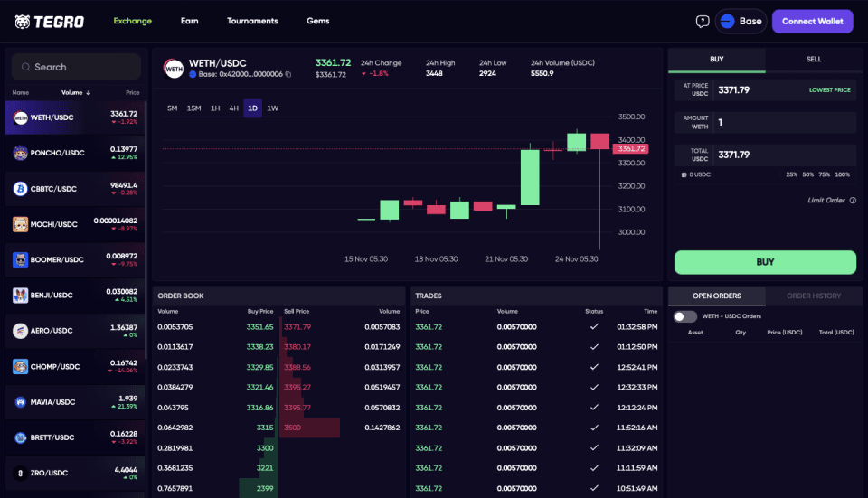Click the BENJI token icon
This screenshot has height=498, width=868.
(x=21, y=295)
